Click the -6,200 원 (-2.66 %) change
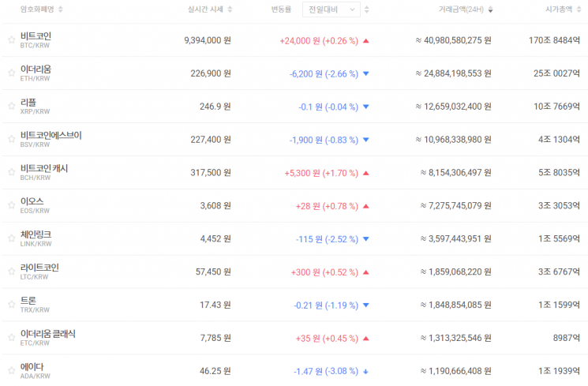 pyautogui.click(x=324, y=73)
